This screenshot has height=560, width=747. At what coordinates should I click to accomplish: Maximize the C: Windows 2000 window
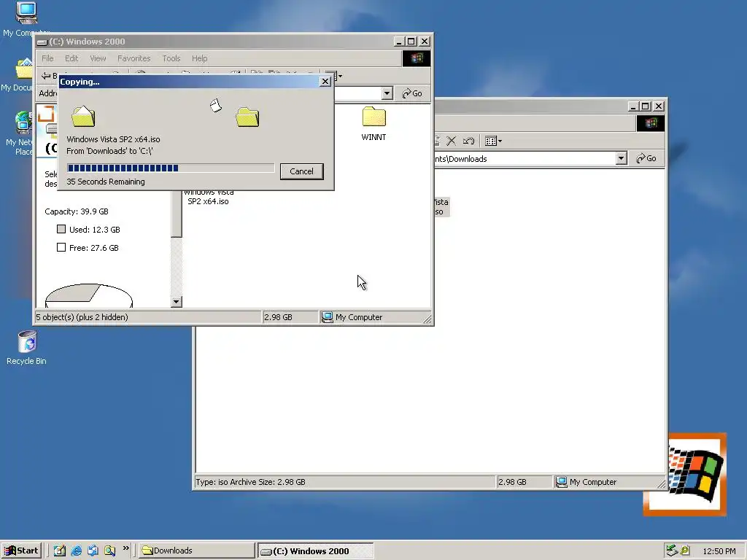pyautogui.click(x=411, y=42)
